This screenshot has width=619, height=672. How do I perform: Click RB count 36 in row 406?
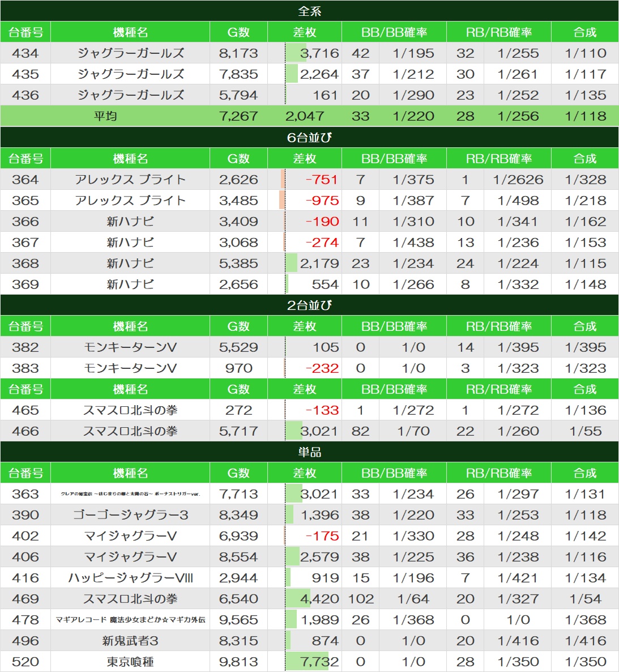[x=465, y=557]
